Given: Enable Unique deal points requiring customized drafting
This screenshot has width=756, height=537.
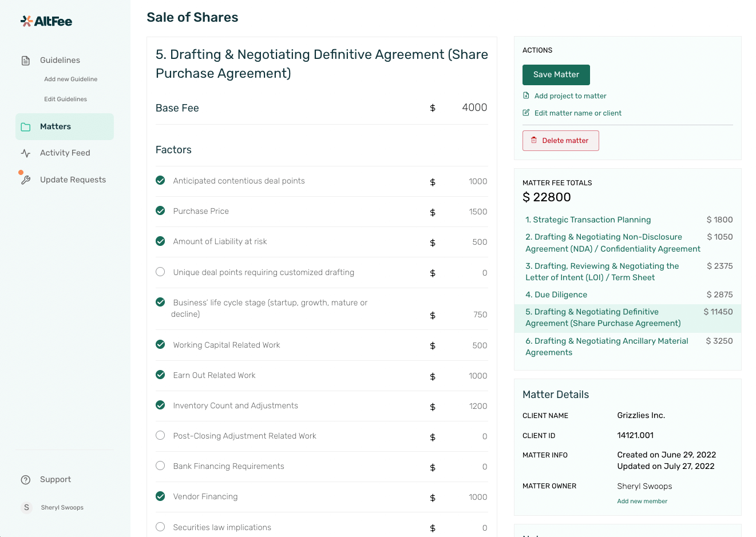Looking at the screenshot, I should pyautogui.click(x=160, y=272).
